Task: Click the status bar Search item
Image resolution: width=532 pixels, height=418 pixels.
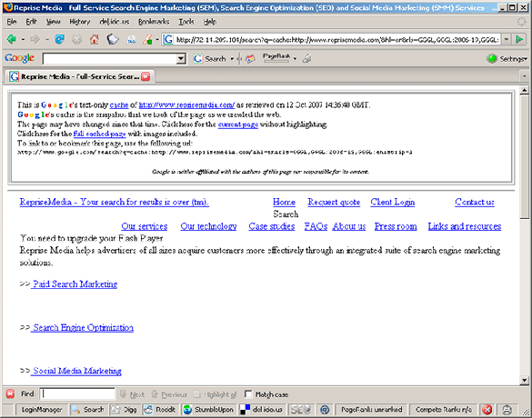Action: click(x=88, y=410)
